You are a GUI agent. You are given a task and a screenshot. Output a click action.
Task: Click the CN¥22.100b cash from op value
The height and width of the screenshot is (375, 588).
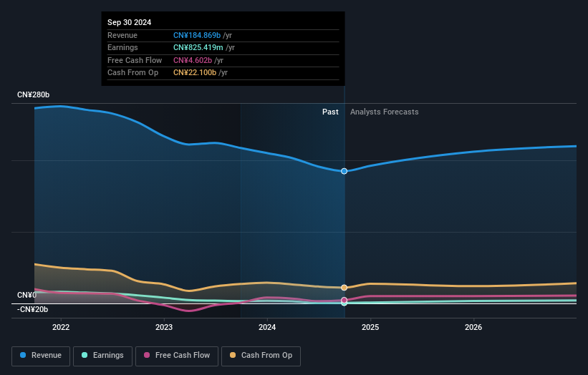tap(195, 73)
